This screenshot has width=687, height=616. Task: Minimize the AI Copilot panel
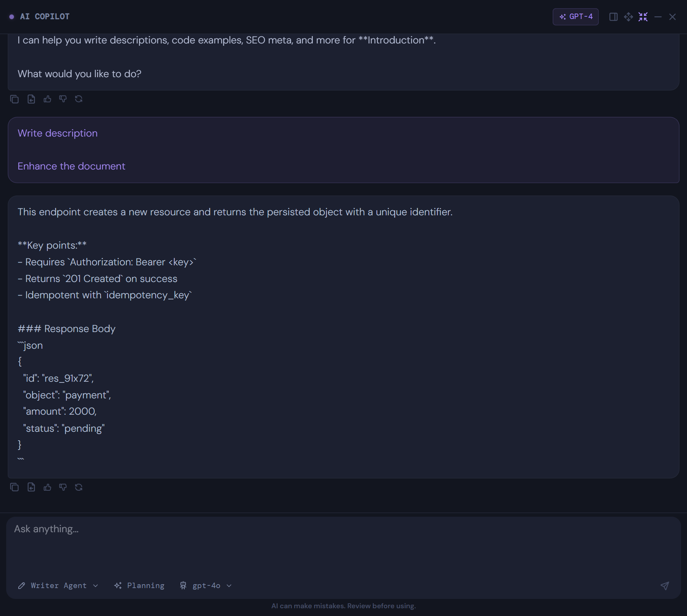point(658,17)
